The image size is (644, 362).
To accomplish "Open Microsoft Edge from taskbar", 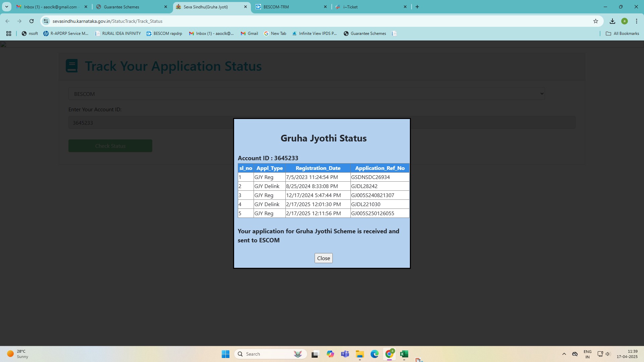I will (x=375, y=354).
